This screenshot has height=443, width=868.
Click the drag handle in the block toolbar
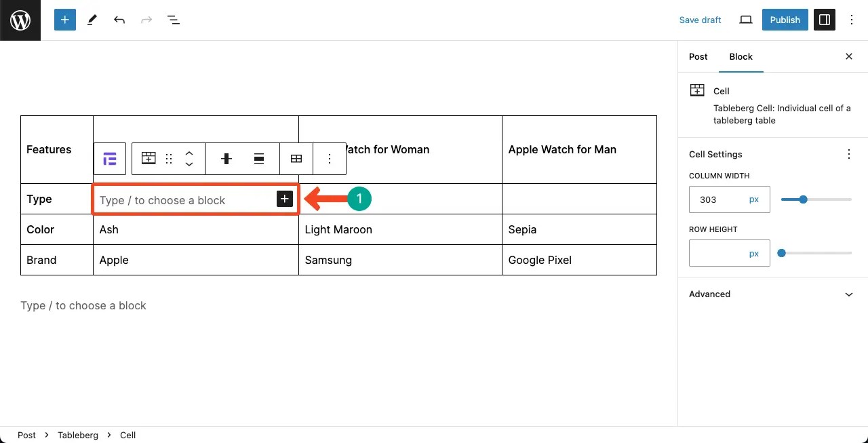coord(168,158)
